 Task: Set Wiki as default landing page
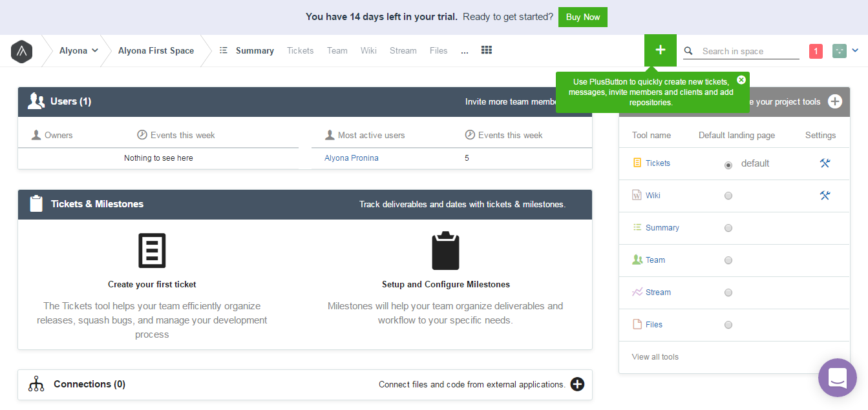coord(728,196)
